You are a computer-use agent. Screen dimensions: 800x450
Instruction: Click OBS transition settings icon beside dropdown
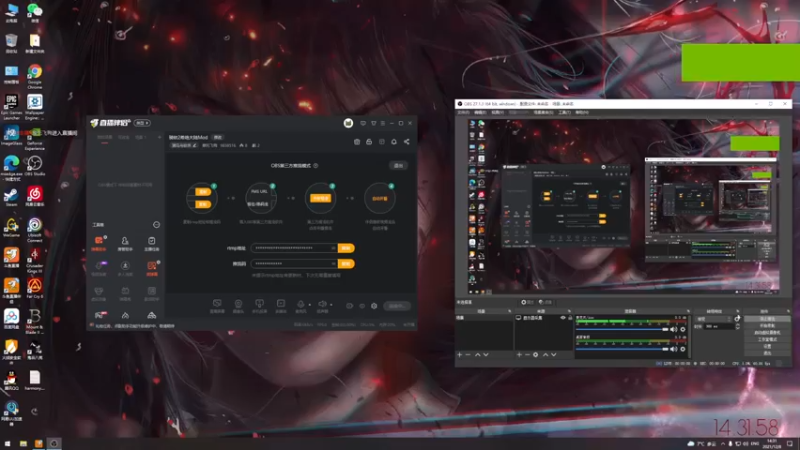[737, 318]
